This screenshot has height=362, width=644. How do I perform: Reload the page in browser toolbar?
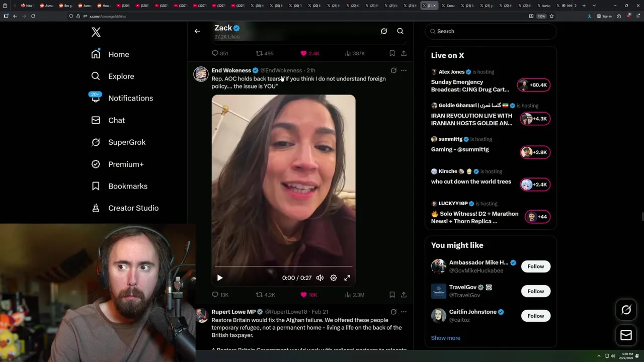(x=33, y=16)
